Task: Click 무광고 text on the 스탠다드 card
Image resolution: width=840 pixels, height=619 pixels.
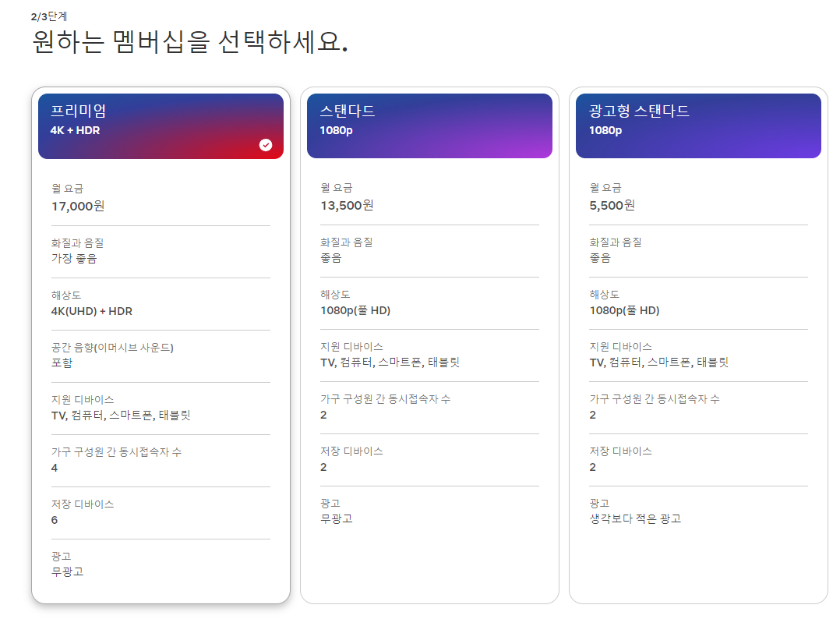Action: point(335,518)
